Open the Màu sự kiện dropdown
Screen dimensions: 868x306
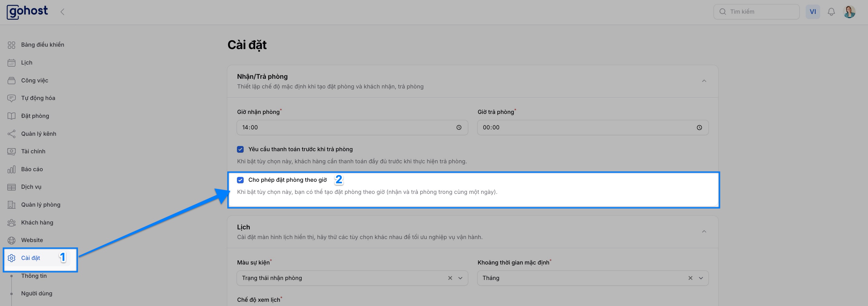(460, 278)
